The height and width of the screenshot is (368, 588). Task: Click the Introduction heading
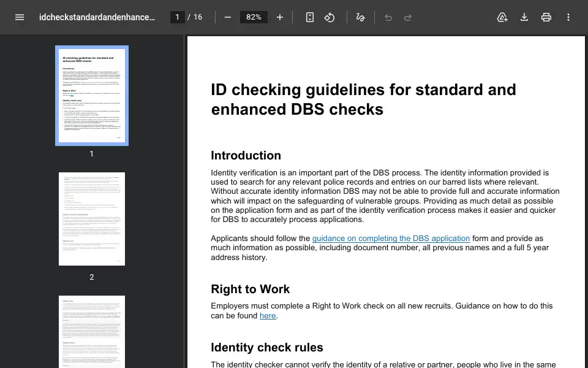(246, 155)
